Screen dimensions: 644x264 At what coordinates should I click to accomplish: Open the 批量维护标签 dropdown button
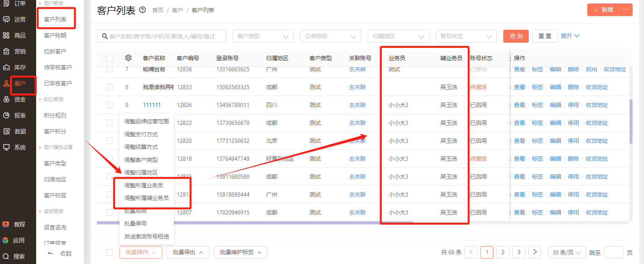coord(240,252)
